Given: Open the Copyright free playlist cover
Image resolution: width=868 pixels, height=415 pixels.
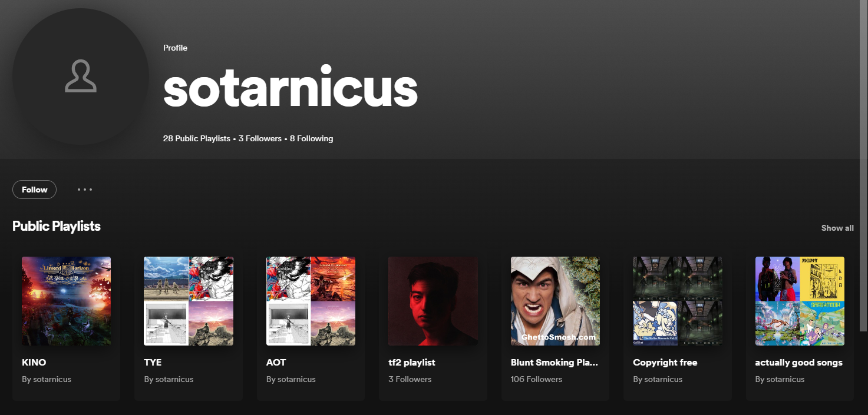Looking at the screenshot, I should 677,301.
